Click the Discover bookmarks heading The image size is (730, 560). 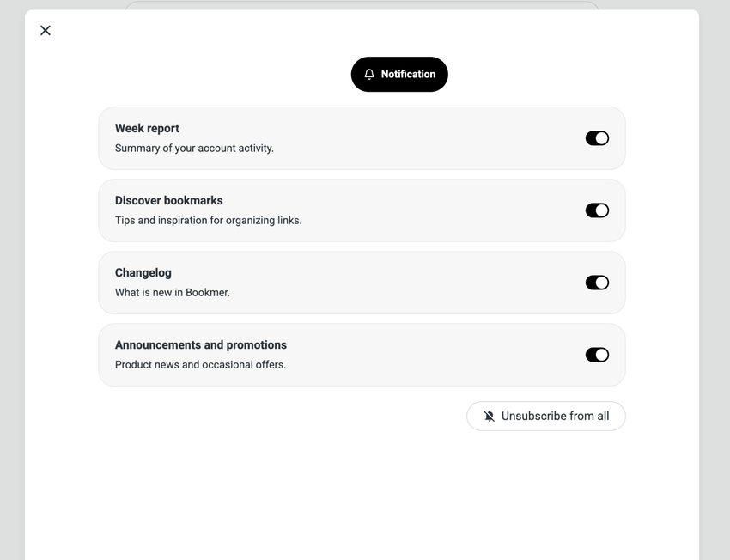168,201
